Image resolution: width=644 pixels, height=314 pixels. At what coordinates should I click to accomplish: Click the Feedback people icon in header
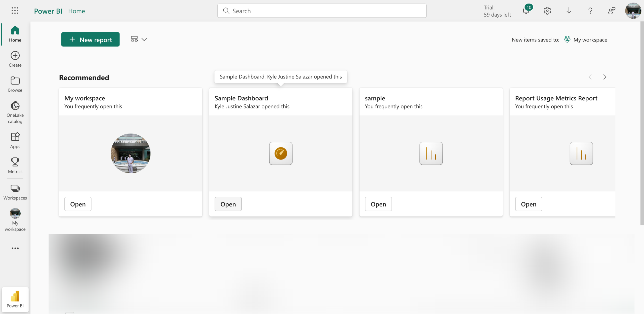612,11
